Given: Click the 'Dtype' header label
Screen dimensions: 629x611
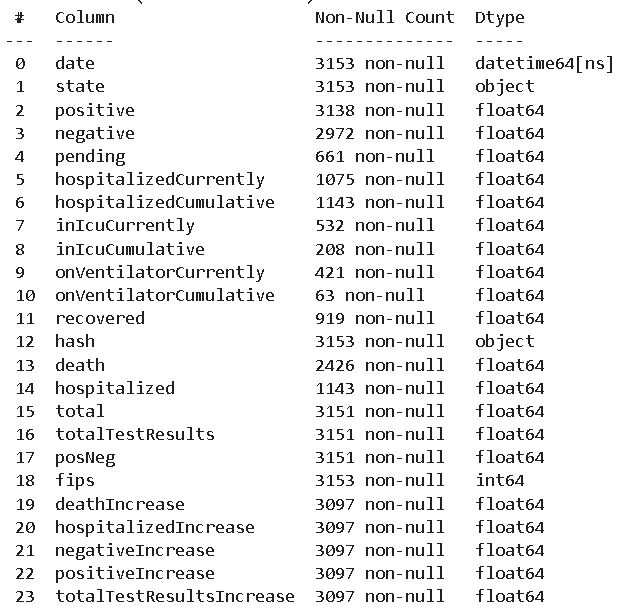Looking at the screenshot, I should (499, 17).
